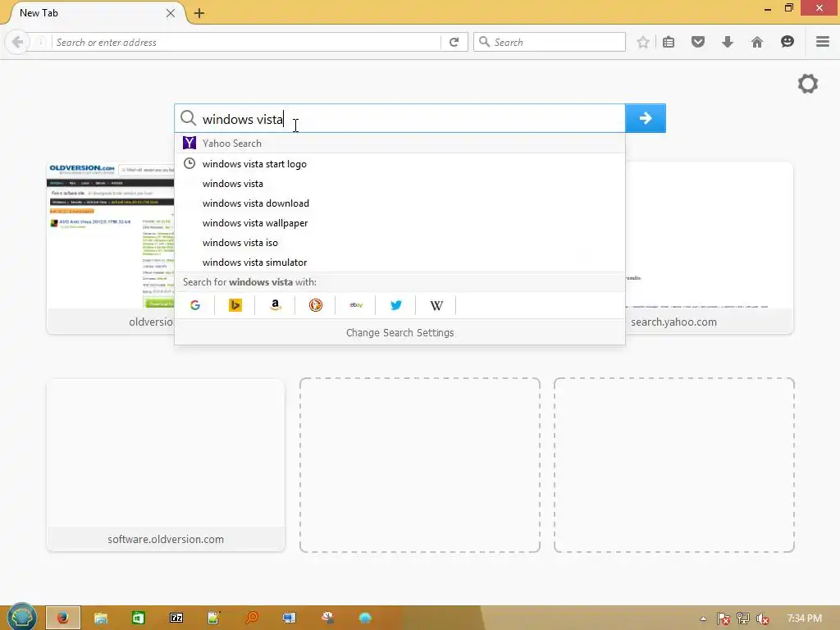Pick 'windows vista simulator' suggestion
Image resolution: width=840 pixels, height=630 pixels.
click(399, 262)
